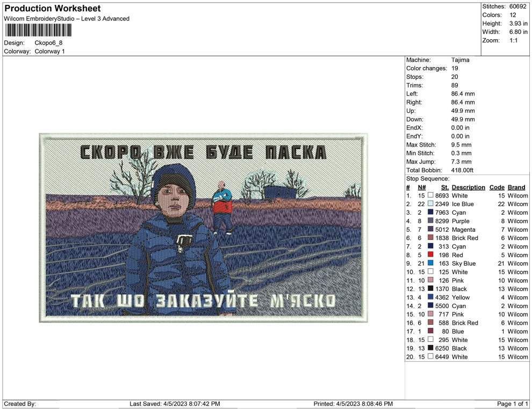This screenshot has width=532, height=409.
Task: Click the Min Stitch value '0.3 mm'
Action: pos(462,153)
